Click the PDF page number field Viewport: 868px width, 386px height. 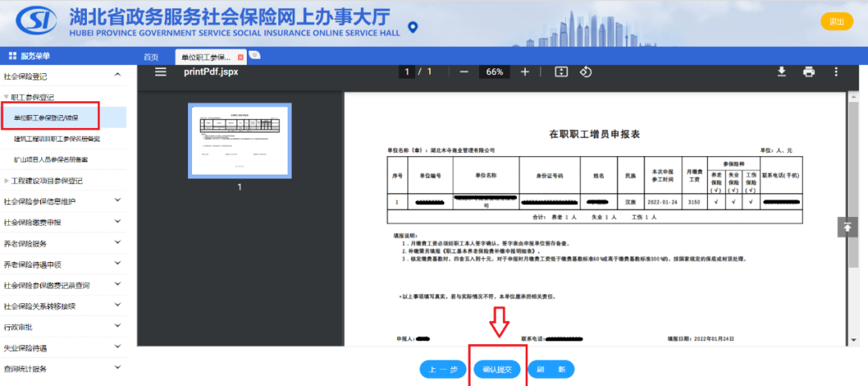407,72
